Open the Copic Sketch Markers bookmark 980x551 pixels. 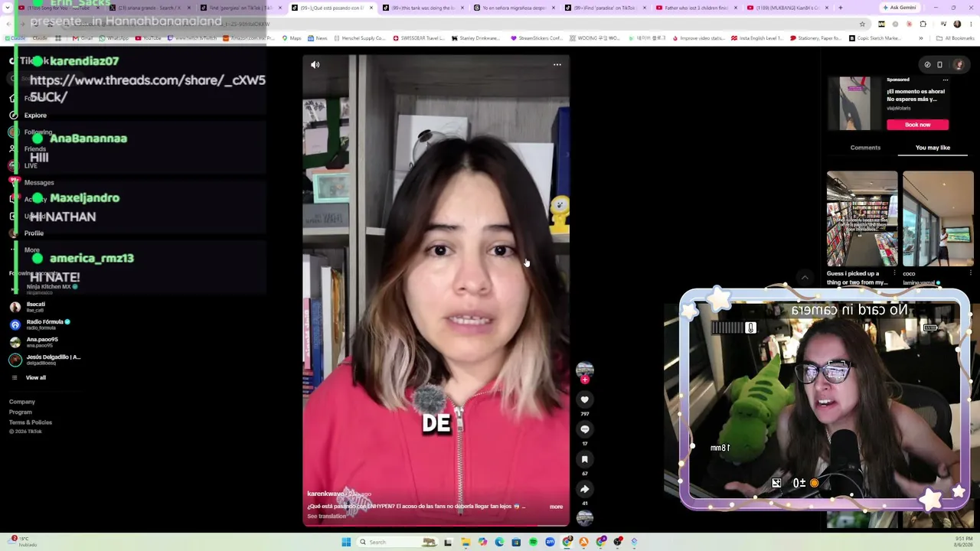click(876, 38)
